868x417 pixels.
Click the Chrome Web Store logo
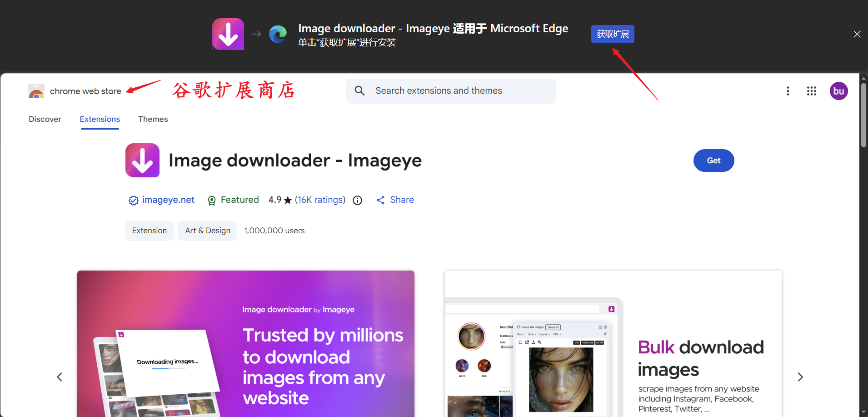coord(36,91)
